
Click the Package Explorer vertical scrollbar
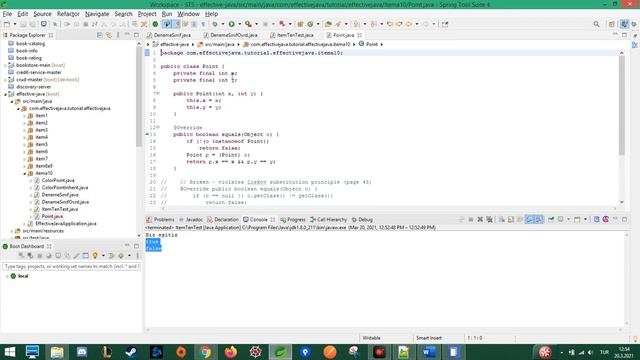coord(139,96)
